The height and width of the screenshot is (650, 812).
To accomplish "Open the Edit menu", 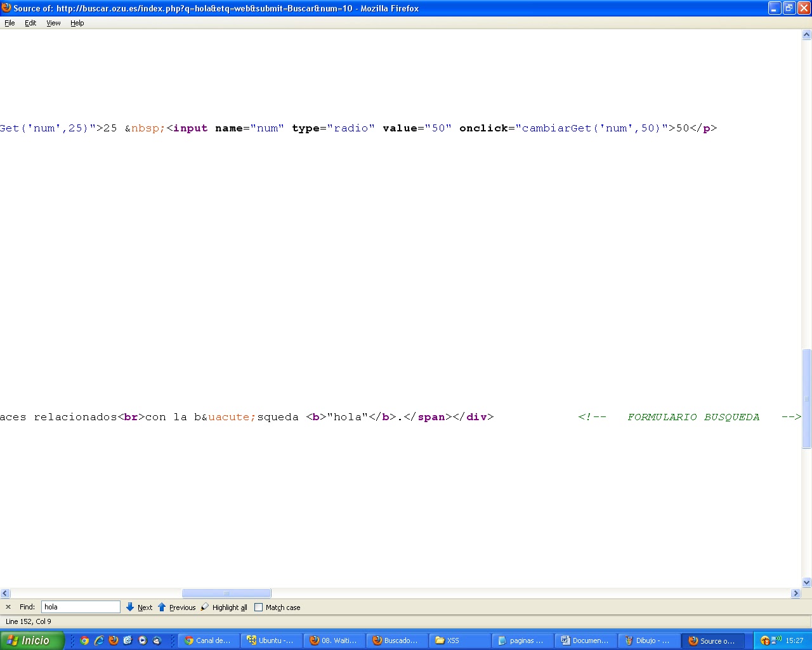I will click(x=30, y=23).
